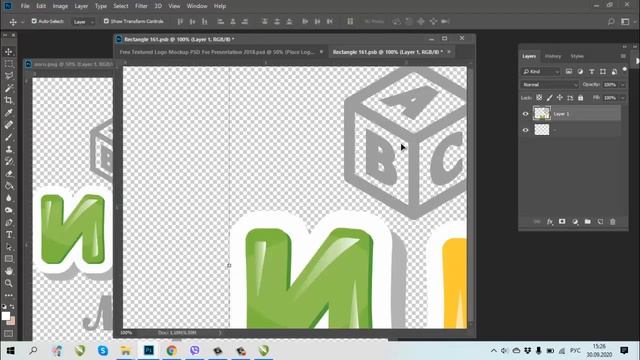Select the Eraser tool
The height and width of the screenshot is (360, 640).
[9, 174]
